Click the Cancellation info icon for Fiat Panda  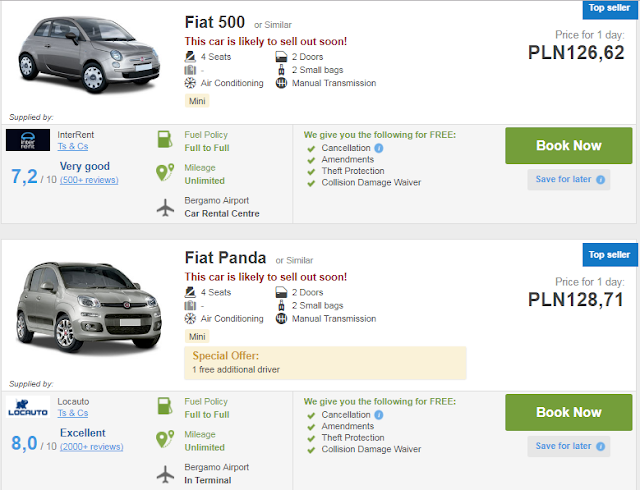(x=378, y=415)
